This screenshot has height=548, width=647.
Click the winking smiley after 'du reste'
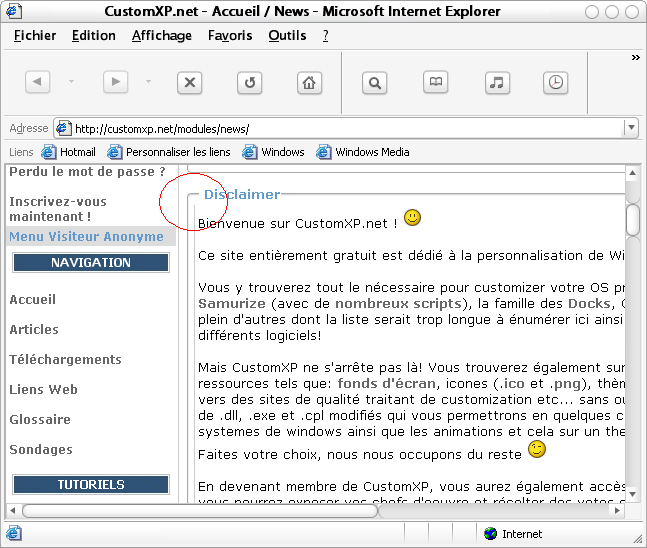coord(537,449)
